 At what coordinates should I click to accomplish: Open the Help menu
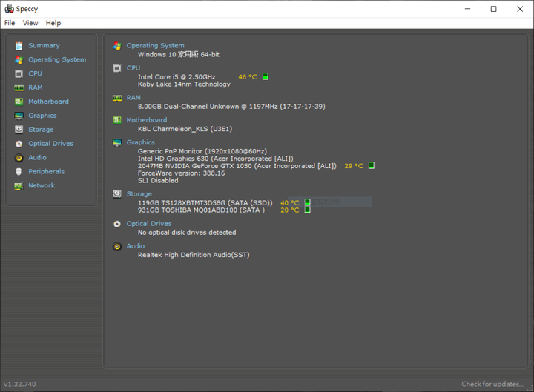[53, 23]
